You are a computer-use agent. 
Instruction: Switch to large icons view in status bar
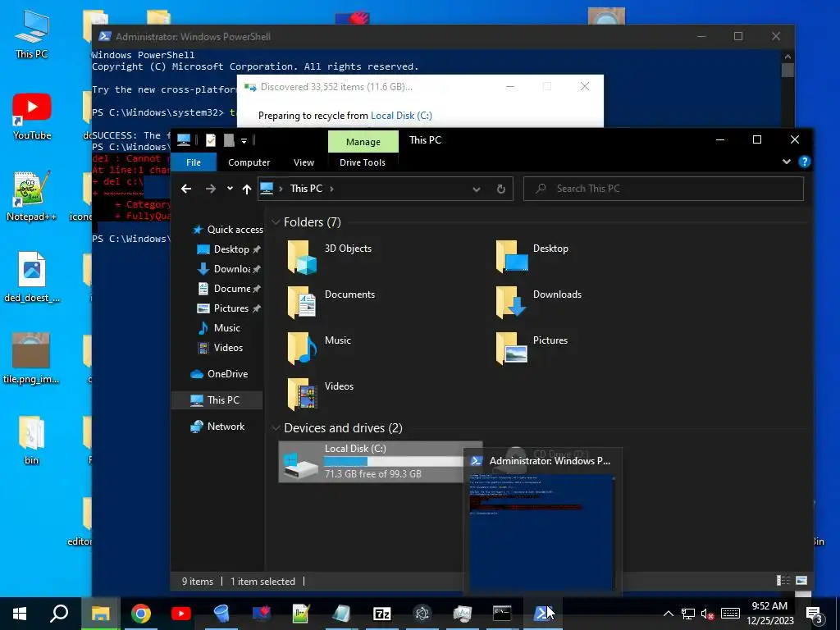801,581
